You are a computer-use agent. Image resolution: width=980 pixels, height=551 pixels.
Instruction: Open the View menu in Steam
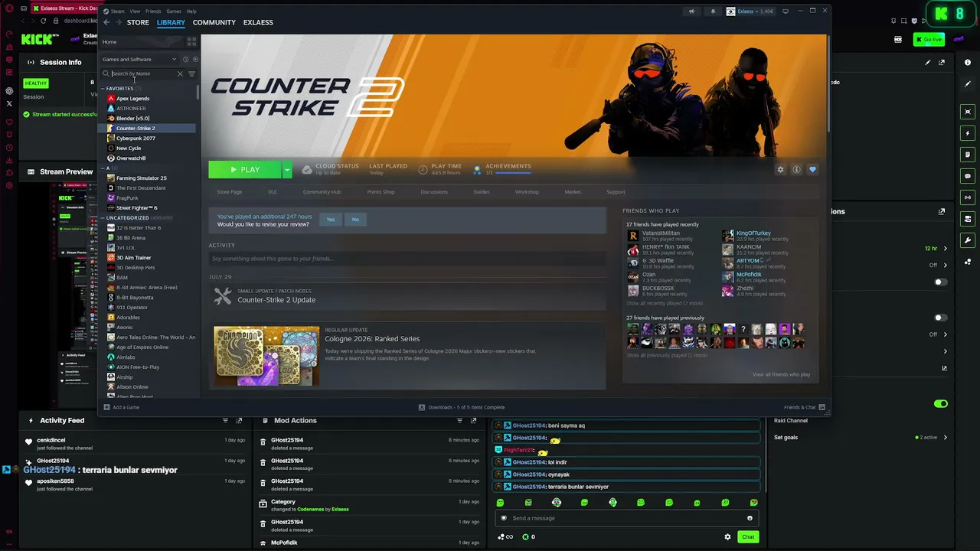[x=135, y=11]
